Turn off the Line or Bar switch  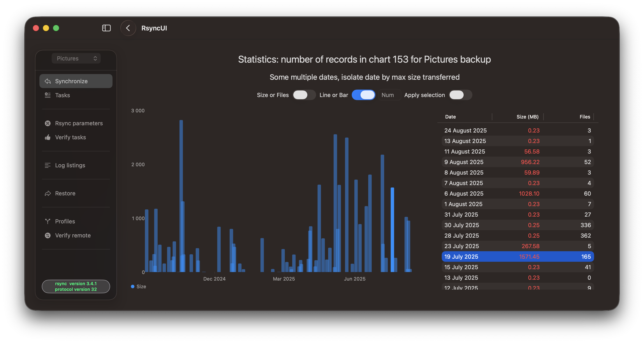(x=363, y=95)
